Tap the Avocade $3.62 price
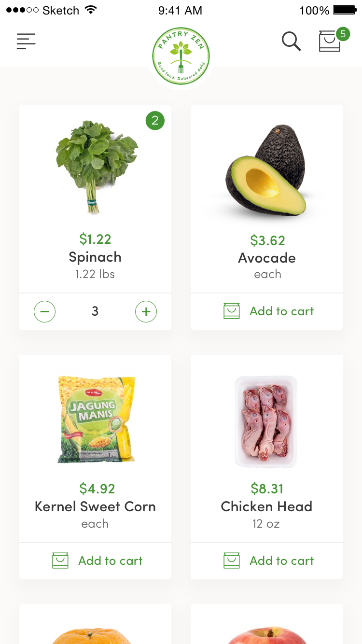362x644 pixels. click(x=267, y=240)
